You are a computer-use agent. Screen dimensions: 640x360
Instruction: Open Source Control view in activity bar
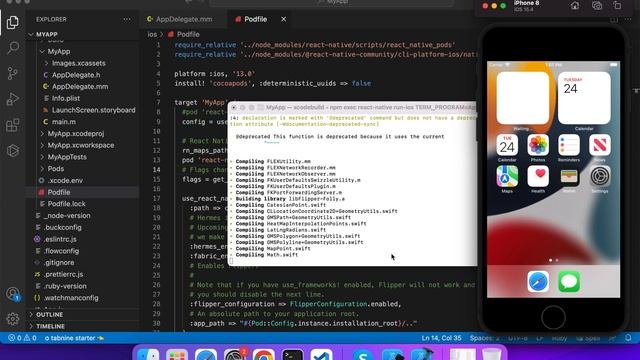(13, 74)
